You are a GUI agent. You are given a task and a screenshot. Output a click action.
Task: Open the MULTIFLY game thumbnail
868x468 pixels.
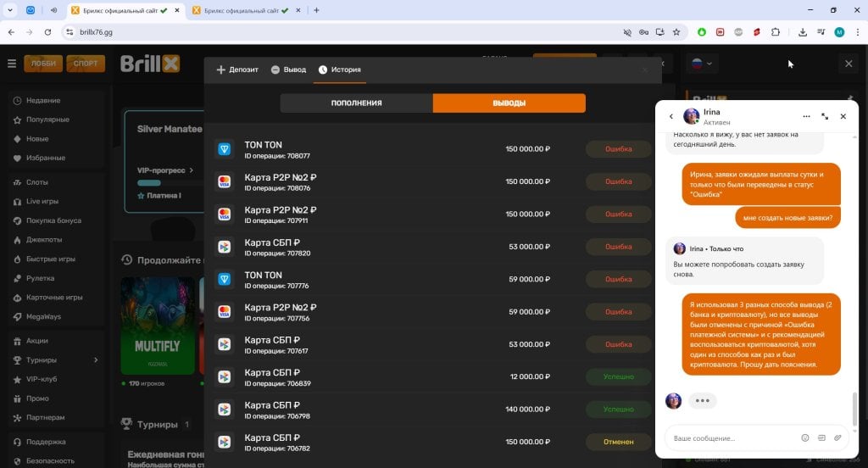pyautogui.click(x=158, y=326)
